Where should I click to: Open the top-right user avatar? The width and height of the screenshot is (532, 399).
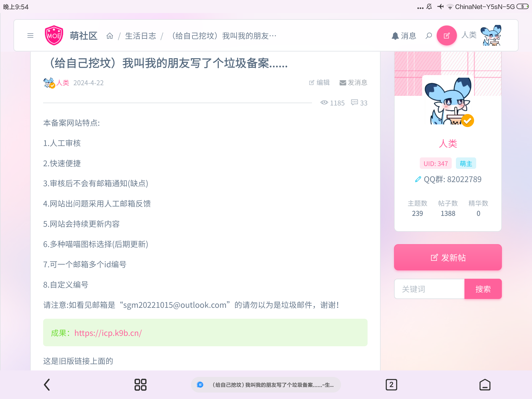point(491,36)
